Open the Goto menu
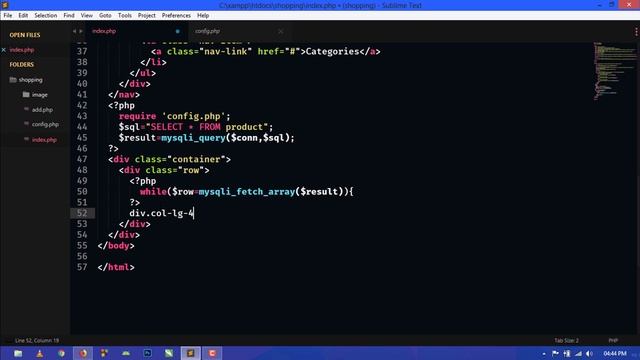 coord(105,16)
